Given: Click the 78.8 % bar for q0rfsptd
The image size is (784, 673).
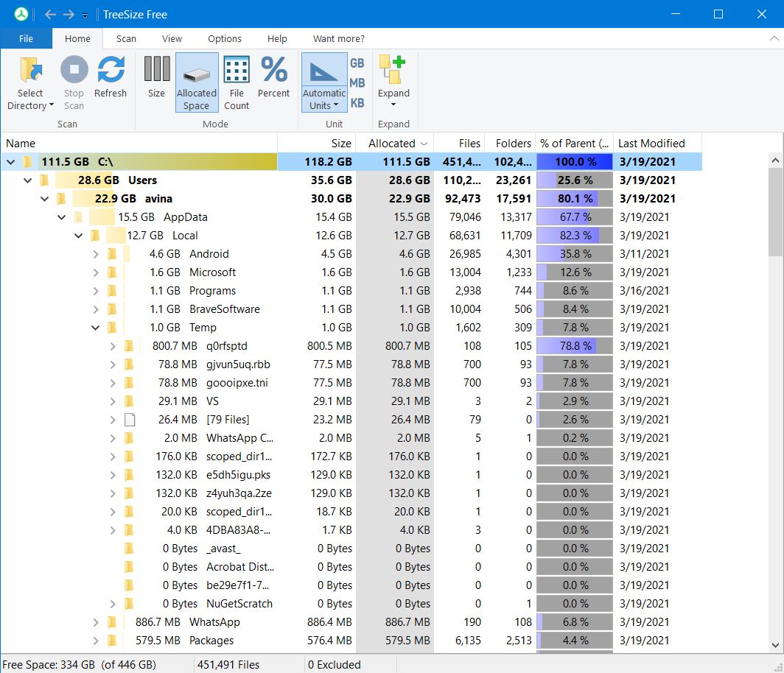Looking at the screenshot, I should click(575, 346).
